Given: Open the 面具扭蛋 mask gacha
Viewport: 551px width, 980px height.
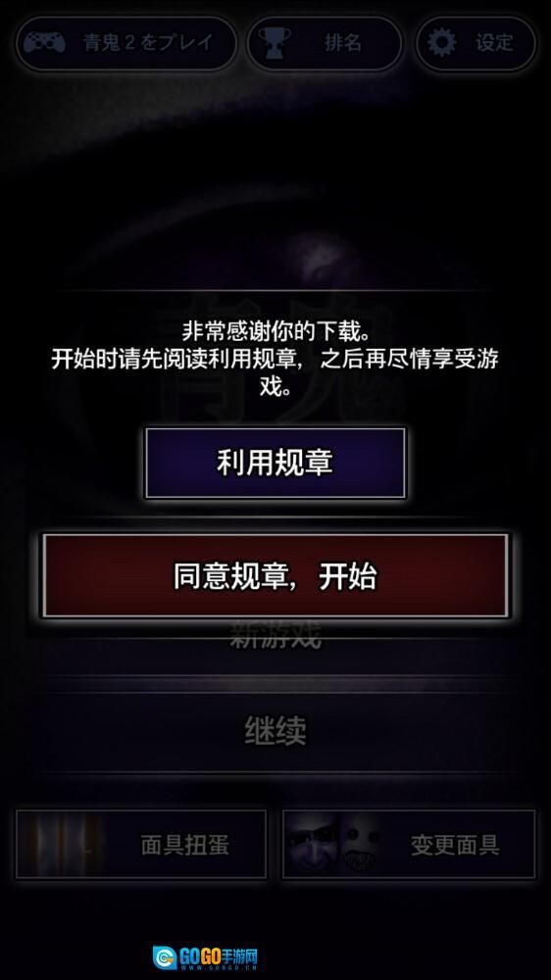Looking at the screenshot, I should (x=141, y=845).
